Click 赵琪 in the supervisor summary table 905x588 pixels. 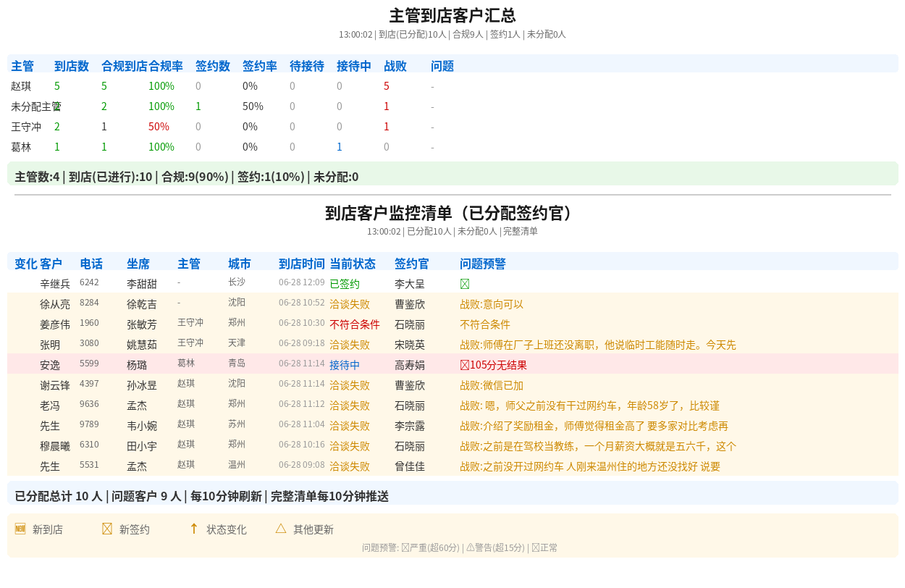point(21,86)
